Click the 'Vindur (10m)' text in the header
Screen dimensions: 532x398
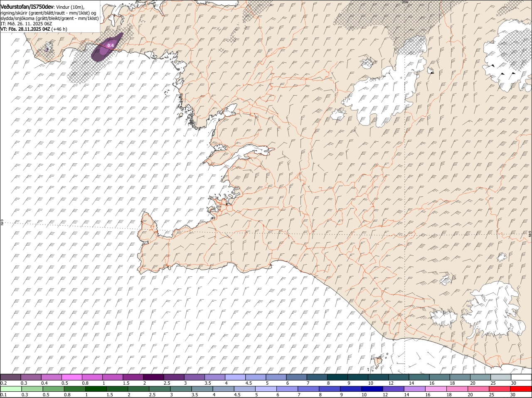point(70,7)
